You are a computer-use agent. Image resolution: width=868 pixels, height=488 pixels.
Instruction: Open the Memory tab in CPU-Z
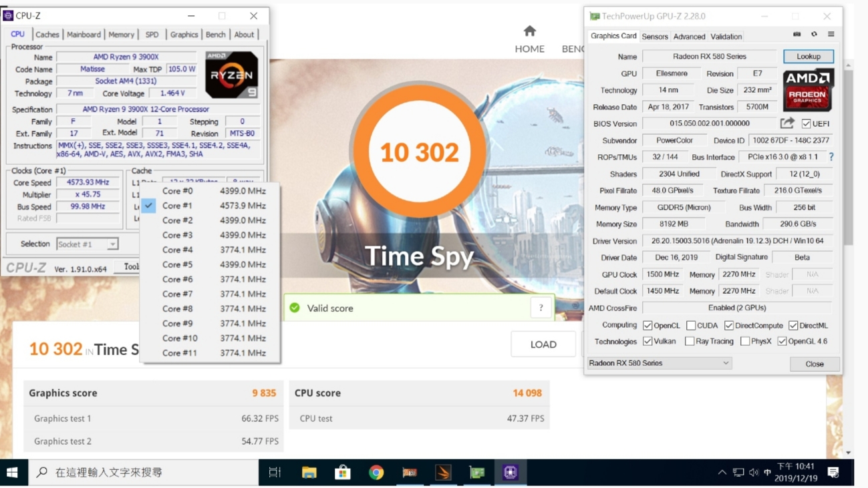click(x=121, y=35)
